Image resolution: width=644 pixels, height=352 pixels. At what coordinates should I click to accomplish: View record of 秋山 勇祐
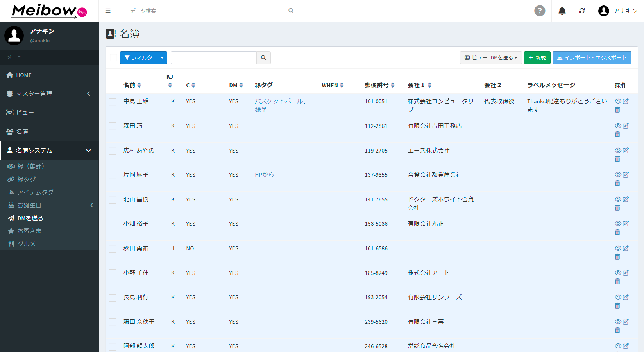tap(618, 248)
